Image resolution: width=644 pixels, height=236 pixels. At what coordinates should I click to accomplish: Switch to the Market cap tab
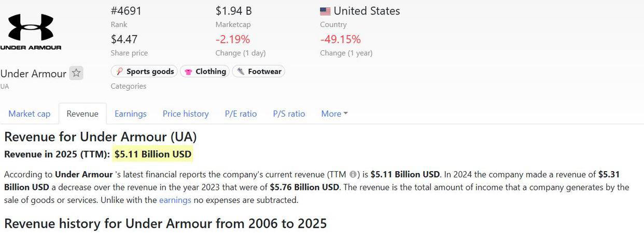(x=29, y=114)
